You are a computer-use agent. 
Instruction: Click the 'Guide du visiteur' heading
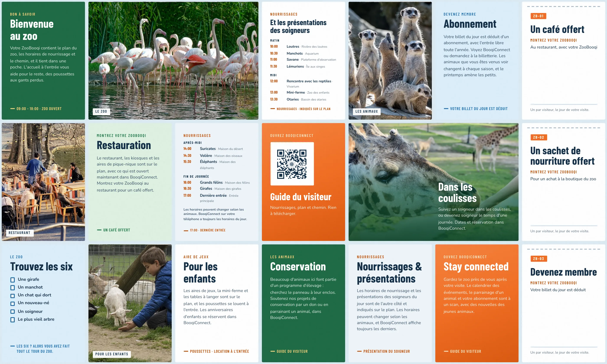point(300,197)
